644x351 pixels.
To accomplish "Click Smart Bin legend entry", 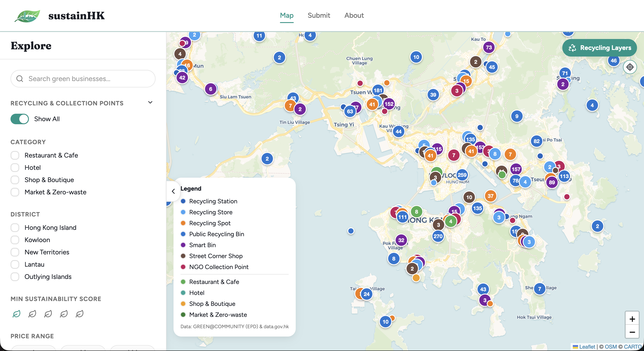I will tap(198, 245).
